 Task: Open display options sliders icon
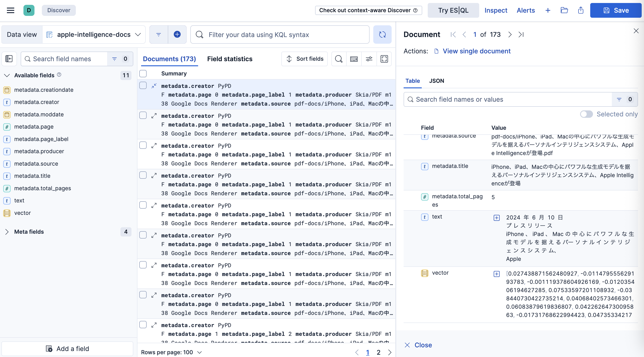pos(369,59)
